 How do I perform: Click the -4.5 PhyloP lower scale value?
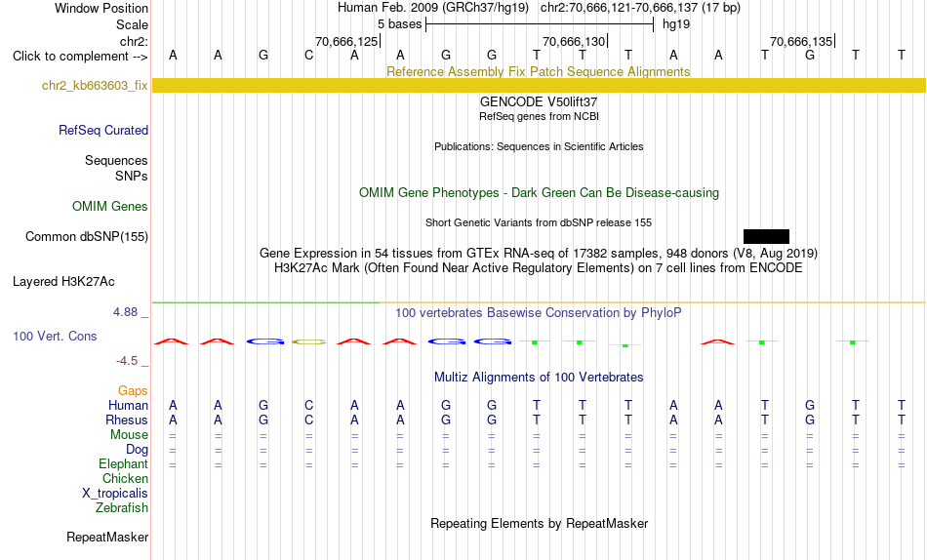click(127, 361)
